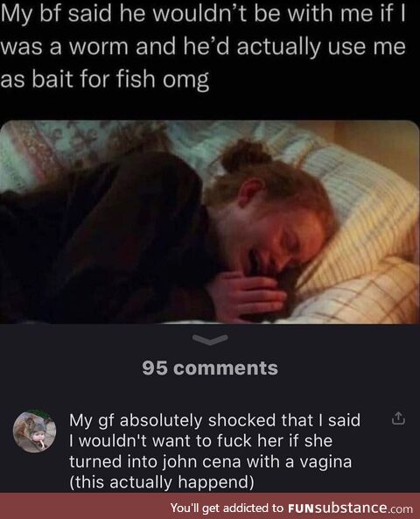Click the '(this actually happend)' comment text
This screenshot has width=420, height=519.
pos(162,482)
